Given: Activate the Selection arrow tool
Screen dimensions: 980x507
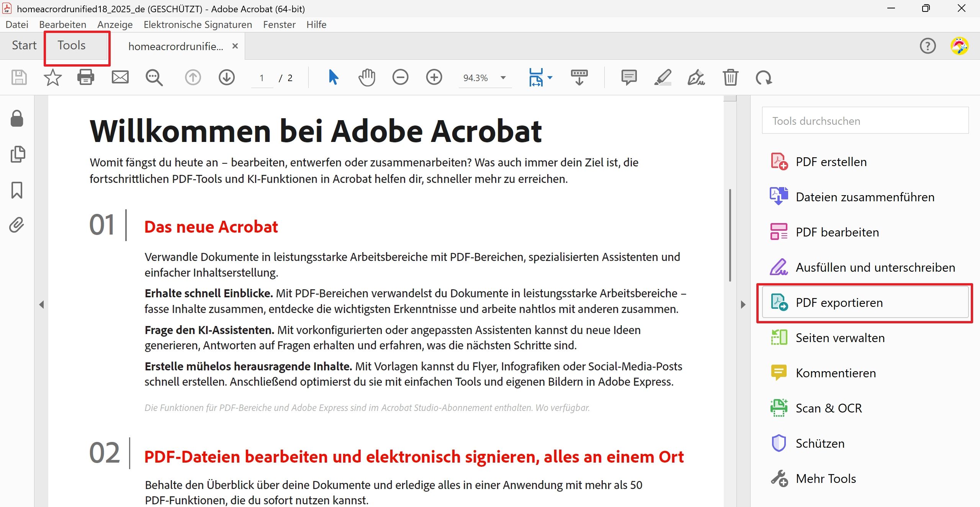Looking at the screenshot, I should click(x=333, y=77).
